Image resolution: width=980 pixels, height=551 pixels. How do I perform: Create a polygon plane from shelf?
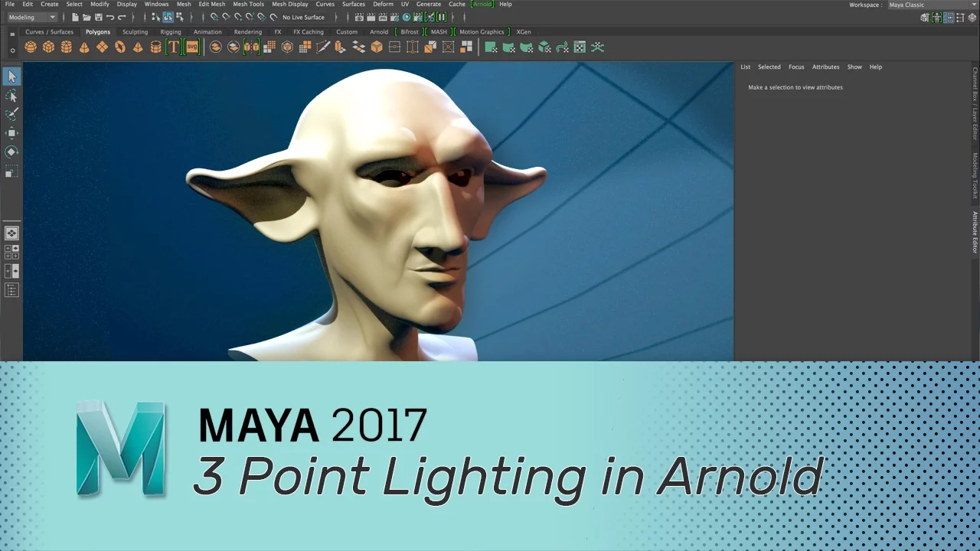(102, 47)
